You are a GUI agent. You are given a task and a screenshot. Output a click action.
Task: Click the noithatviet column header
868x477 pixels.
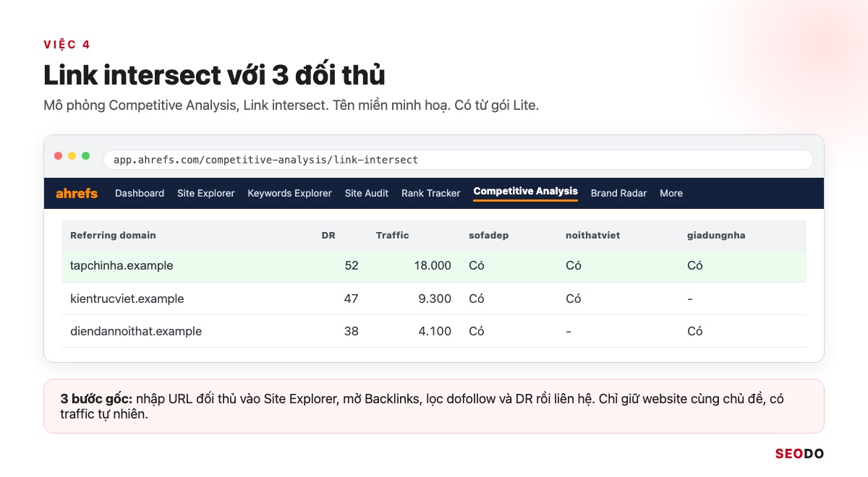pyautogui.click(x=593, y=235)
